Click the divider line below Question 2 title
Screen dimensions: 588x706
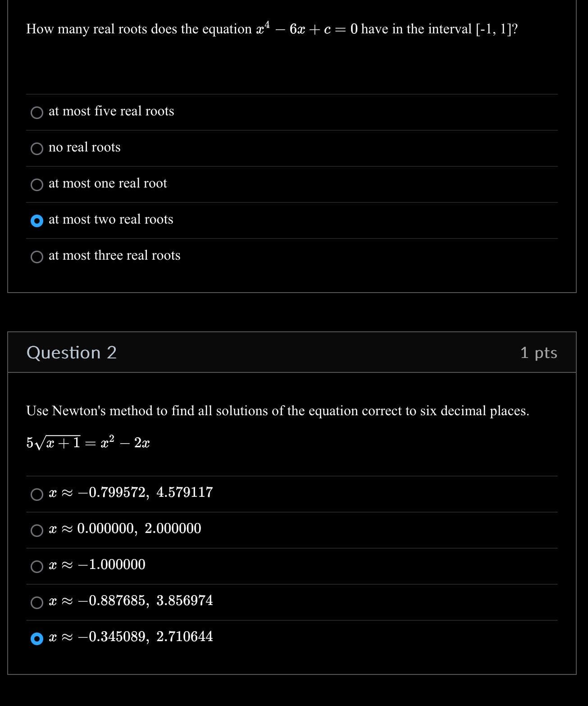coord(293,372)
